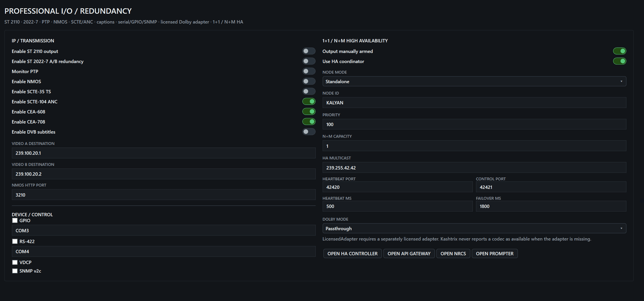Enable DVB subtitles toggle
644x301 pixels.
point(309,132)
